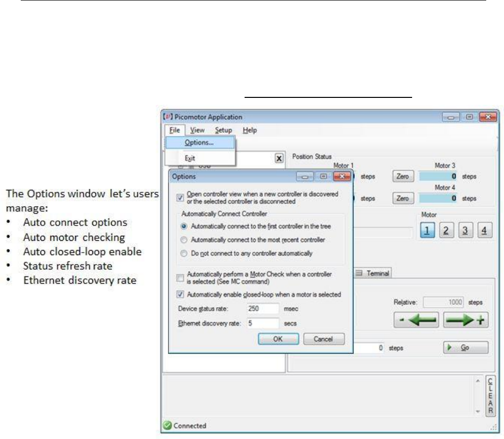Viewport: 504px width, 439px height.
Task: Toggle auto enable closed-loop checkbox
Action: (x=180, y=295)
